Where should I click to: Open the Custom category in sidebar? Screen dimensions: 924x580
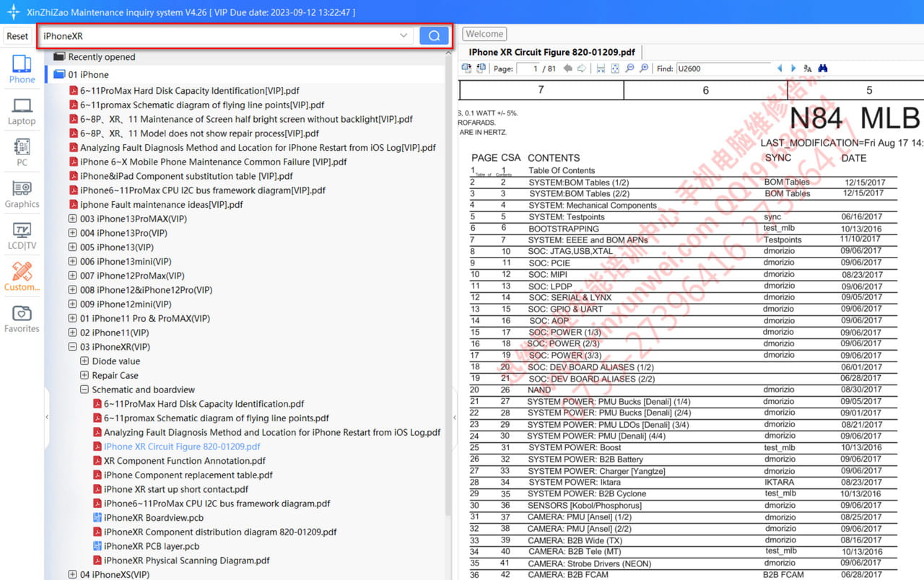[22, 277]
